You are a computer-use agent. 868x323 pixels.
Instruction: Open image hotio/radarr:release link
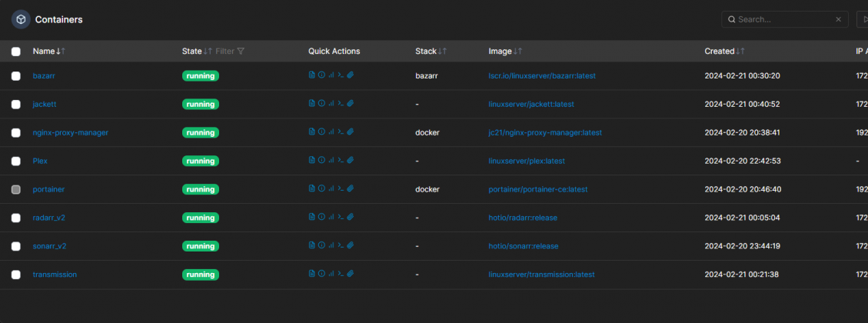click(x=523, y=218)
